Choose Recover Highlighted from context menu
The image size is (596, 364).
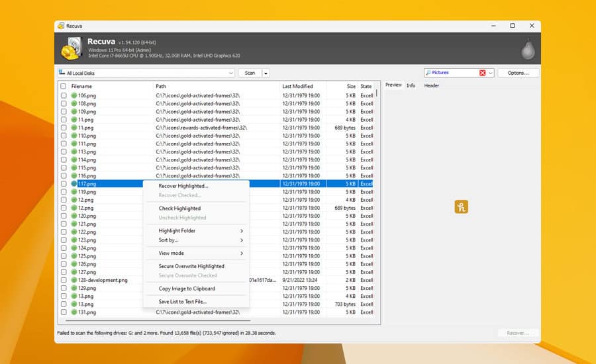(196, 186)
